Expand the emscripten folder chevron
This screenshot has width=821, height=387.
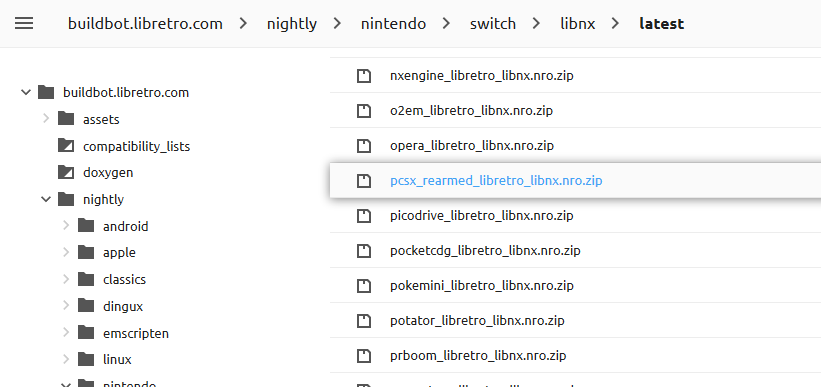(66, 333)
